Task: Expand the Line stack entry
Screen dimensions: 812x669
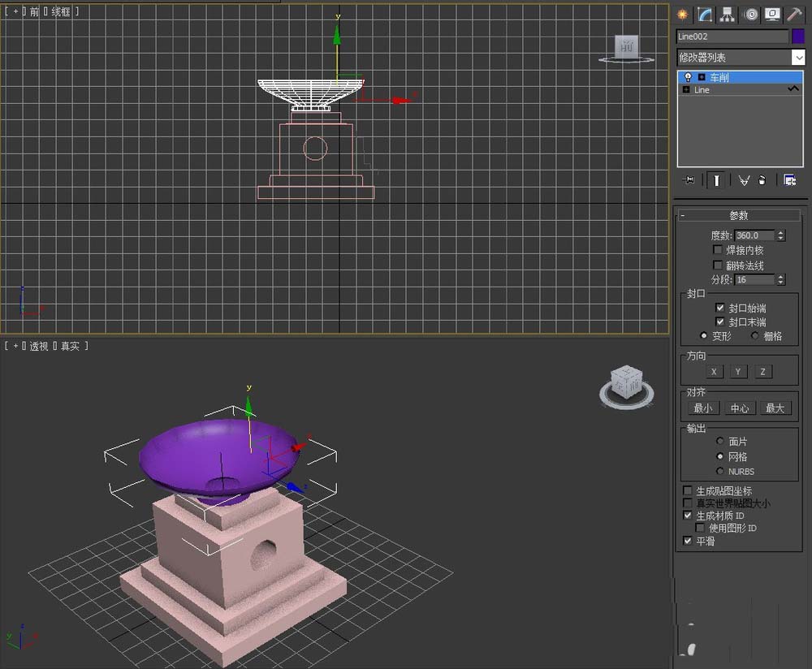Action: click(x=686, y=89)
